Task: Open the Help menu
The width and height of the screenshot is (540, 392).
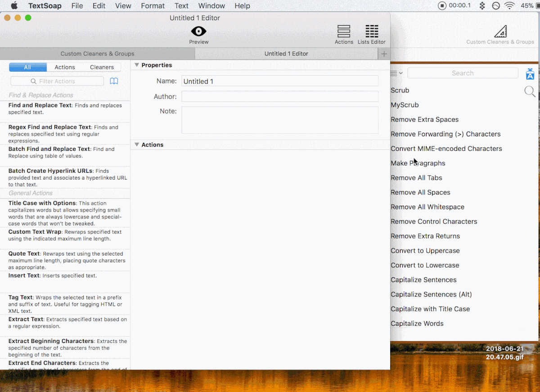Action: coord(242,6)
